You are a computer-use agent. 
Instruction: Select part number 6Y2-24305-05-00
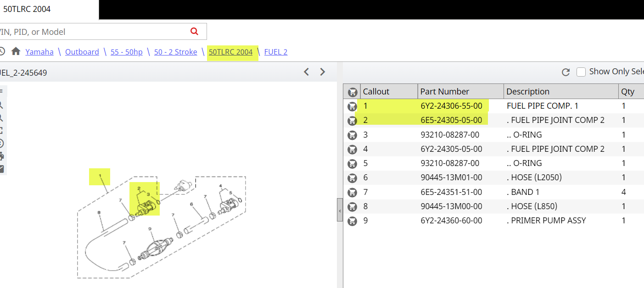coord(451,149)
